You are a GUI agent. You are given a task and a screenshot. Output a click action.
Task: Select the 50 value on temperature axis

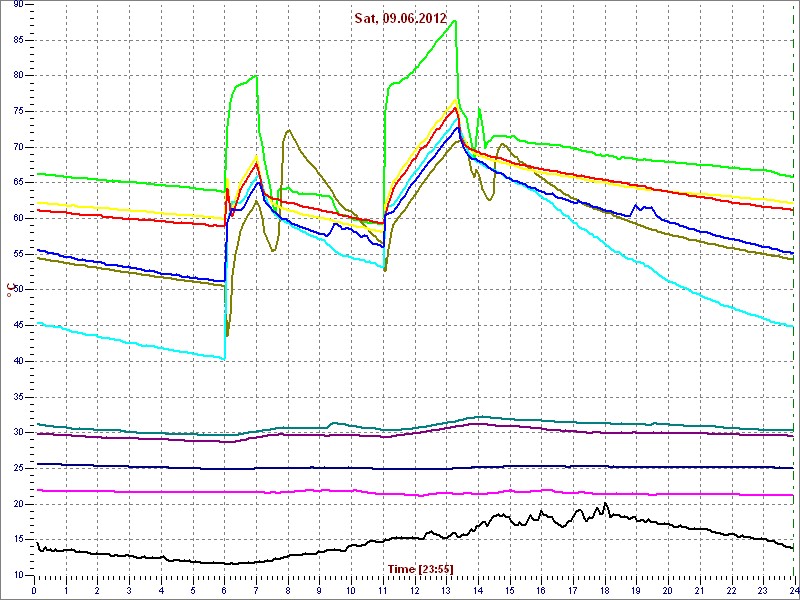19,290
